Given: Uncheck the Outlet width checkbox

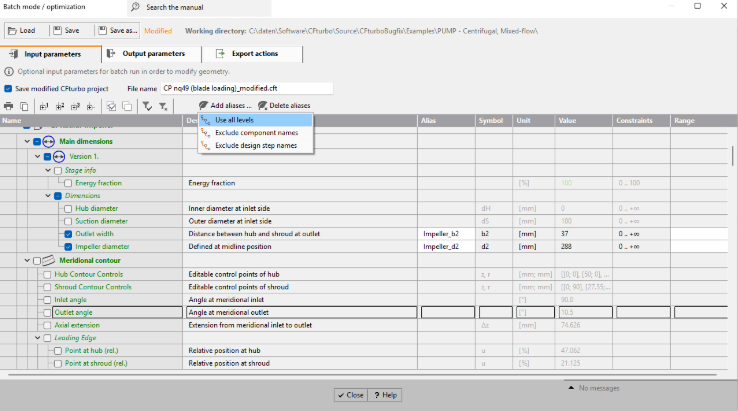Looking at the screenshot, I should coord(68,234).
